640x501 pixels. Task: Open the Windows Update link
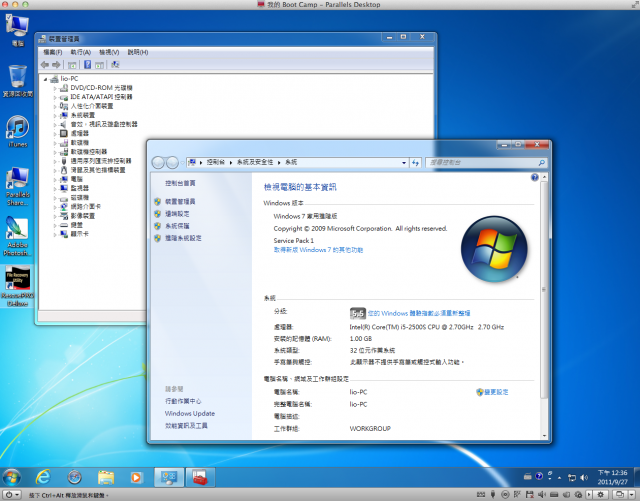pyautogui.click(x=189, y=413)
